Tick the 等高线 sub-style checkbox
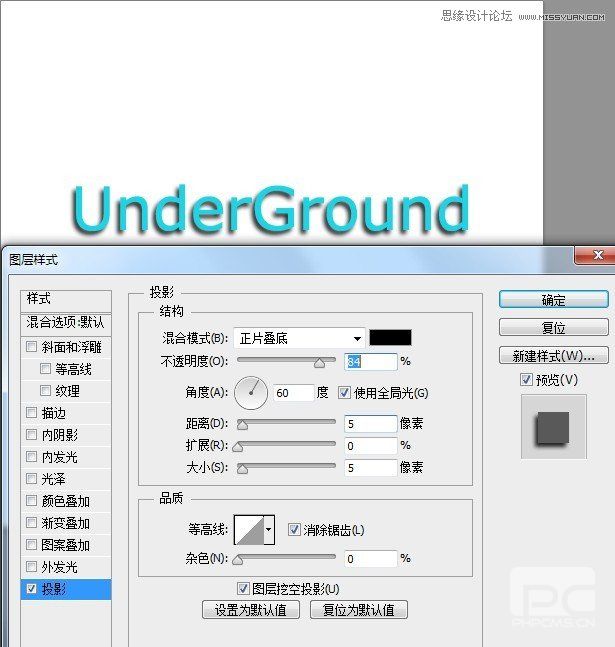Image resolution: width=615 pixels, height=647 pixels. pos(45,368)
